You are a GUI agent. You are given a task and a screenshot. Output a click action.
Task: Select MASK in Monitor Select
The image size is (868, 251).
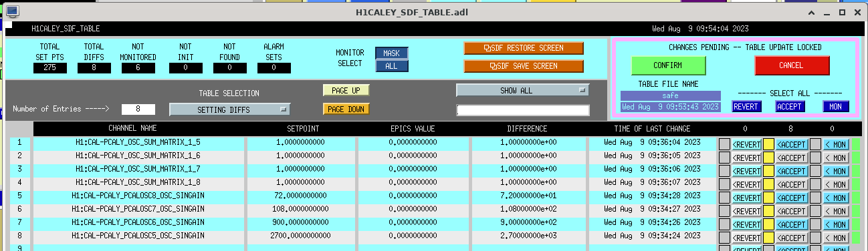point(391,53)
